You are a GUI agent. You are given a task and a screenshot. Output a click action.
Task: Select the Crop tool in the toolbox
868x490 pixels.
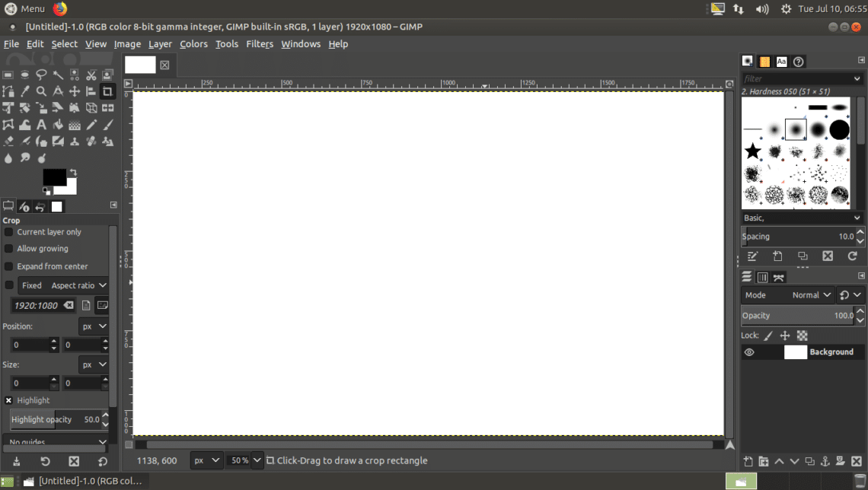(108, 91)
